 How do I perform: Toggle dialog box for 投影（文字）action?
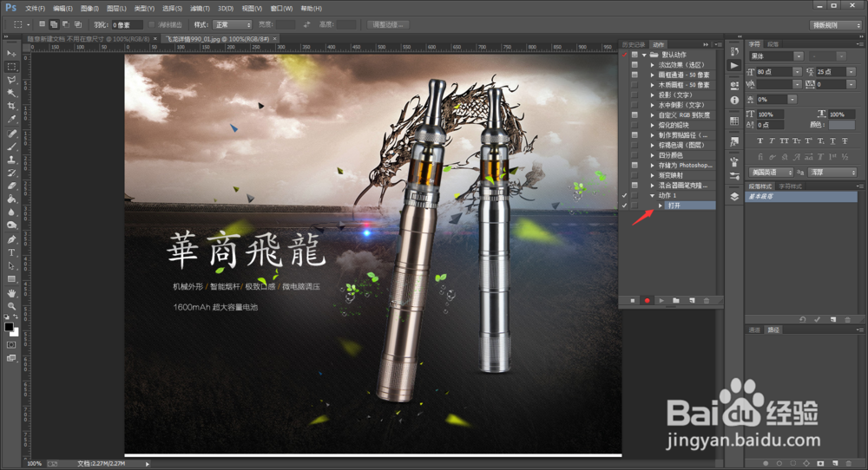coord(635,95)
